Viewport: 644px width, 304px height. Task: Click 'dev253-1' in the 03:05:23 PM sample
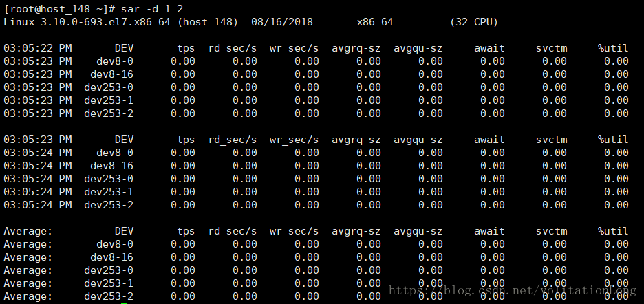point(109,100)
